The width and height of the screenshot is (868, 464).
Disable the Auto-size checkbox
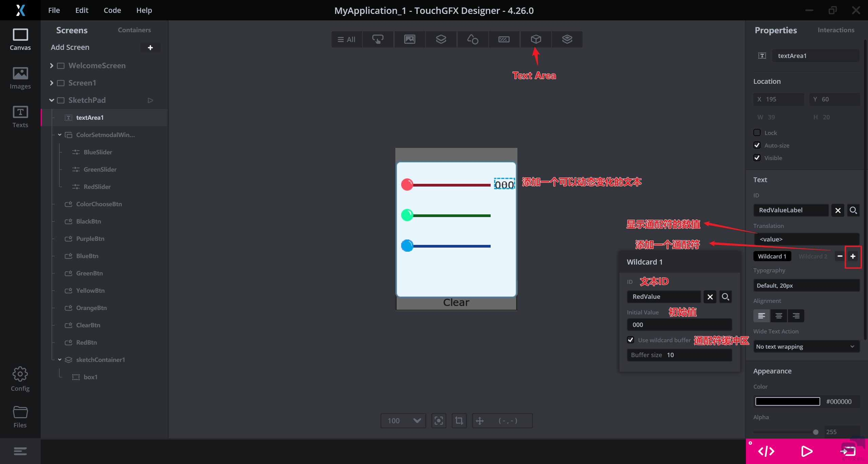757,145
